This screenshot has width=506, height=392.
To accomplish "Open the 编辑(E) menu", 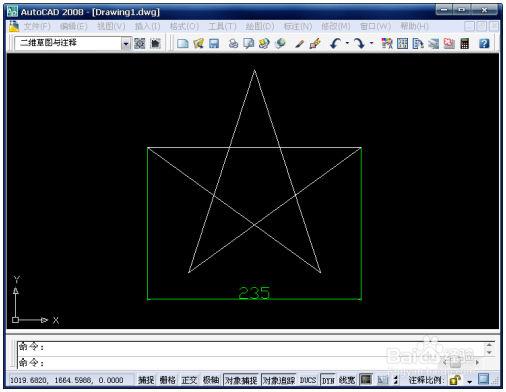I will pyautogui.click(x=74, y=26).
